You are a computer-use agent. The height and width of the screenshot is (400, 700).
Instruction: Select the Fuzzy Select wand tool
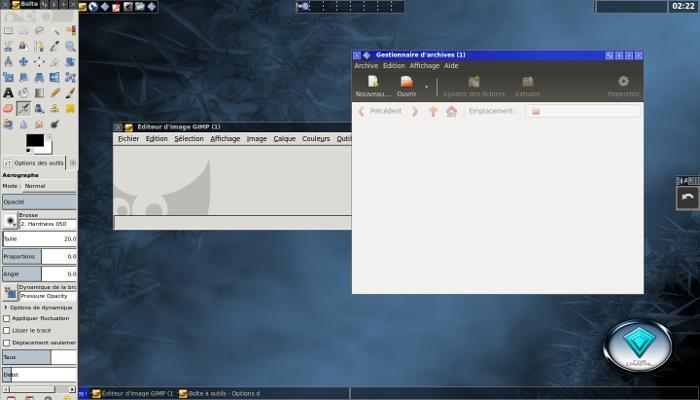(55, 31)
